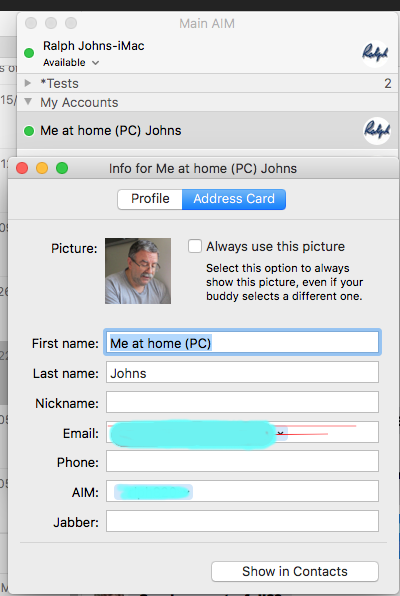Screen dimensions: 400x596
Task: Click the green zoom button of Info window
Action: pos(62,168)
